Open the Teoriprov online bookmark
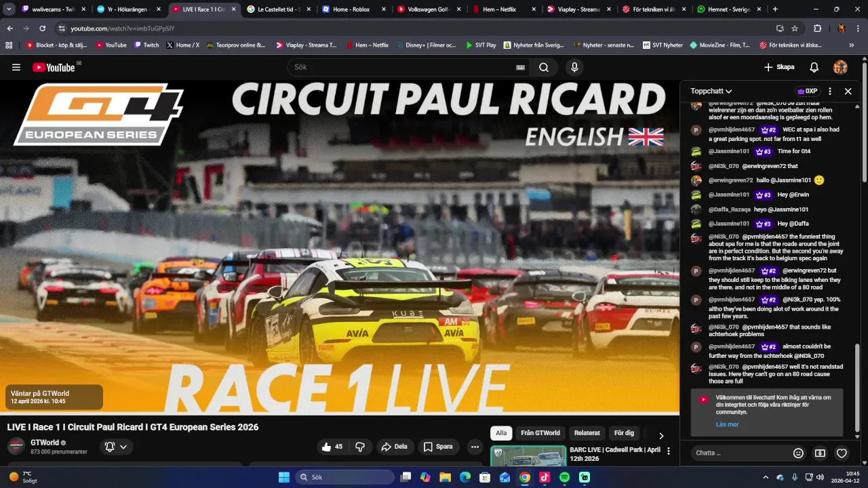The height and width of the screenshot is (488, 868). pos(236,45)
